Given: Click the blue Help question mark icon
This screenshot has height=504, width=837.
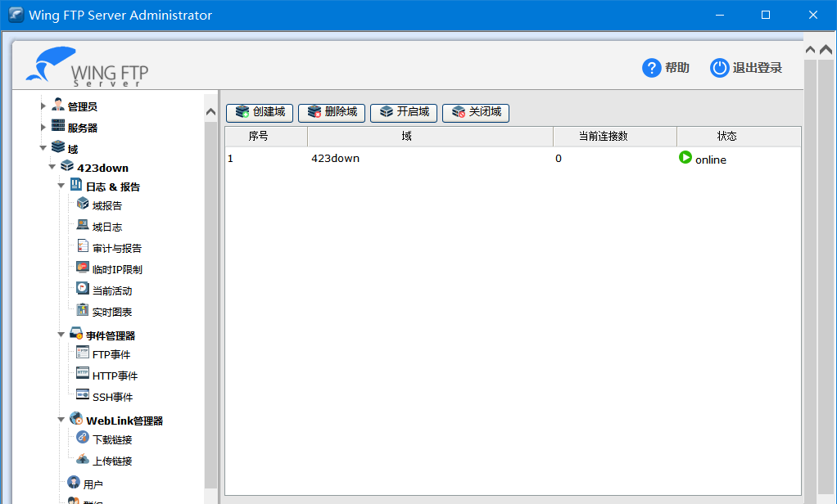Looking at the screenshot, I should (651, 68).
